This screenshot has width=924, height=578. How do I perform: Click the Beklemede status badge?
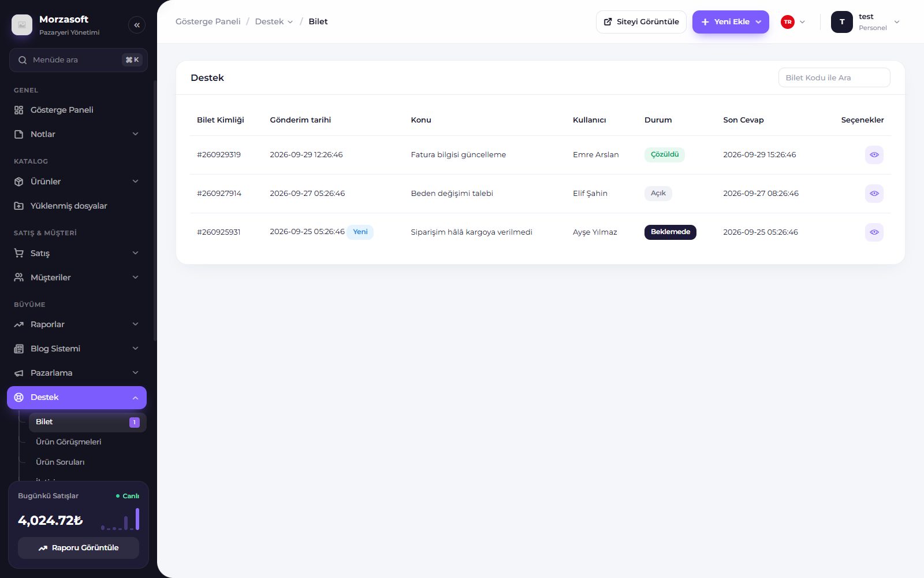coord(670,232)
